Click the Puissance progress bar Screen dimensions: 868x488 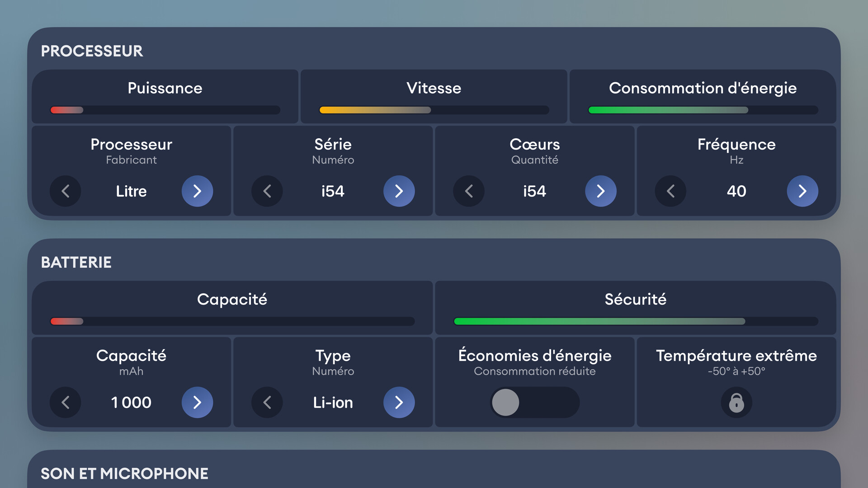(x=165, y=110)
